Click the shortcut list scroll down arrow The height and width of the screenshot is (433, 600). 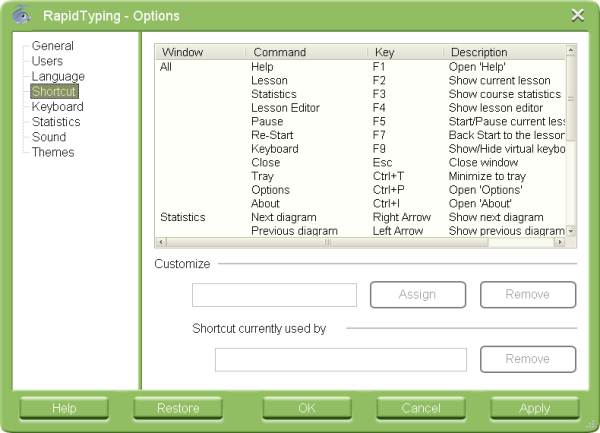click(x=571, y=232)
